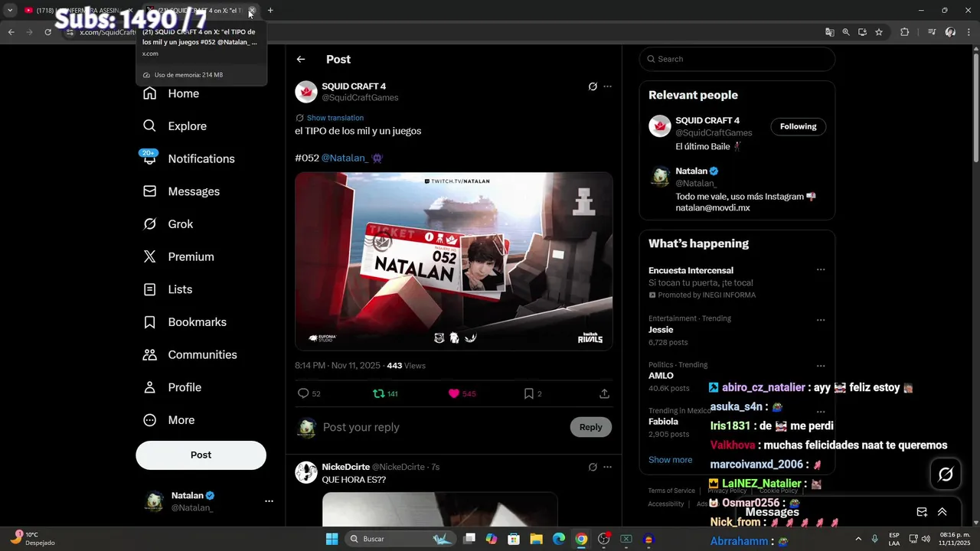980x551 pixels.
Task: Click Show translation link
Action: [335, 118]
